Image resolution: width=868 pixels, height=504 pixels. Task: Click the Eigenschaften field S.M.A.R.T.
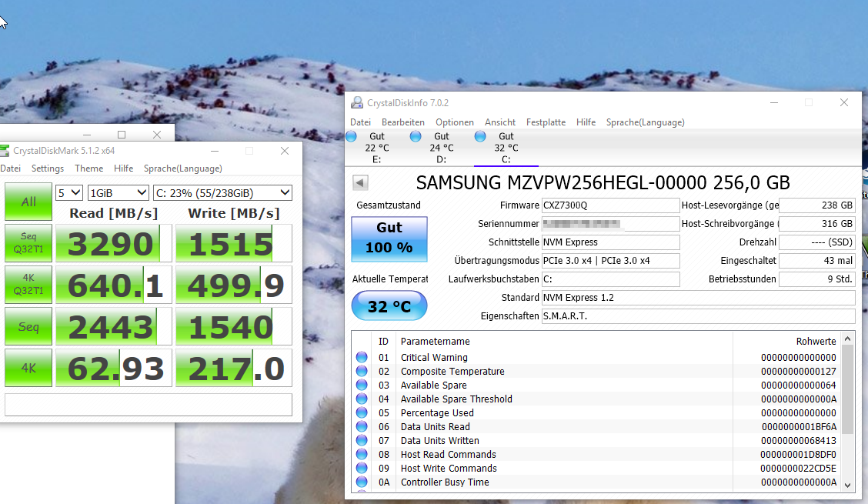tap(698, 316)
